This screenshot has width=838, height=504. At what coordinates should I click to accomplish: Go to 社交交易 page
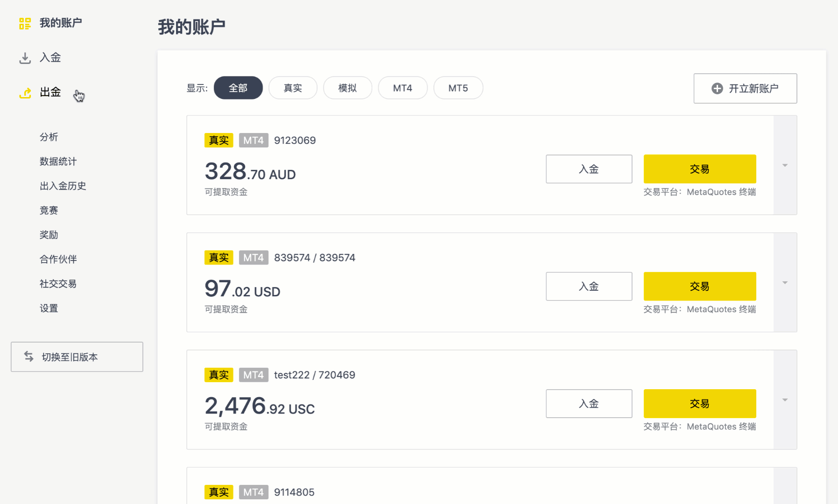(x=58, y=284)
